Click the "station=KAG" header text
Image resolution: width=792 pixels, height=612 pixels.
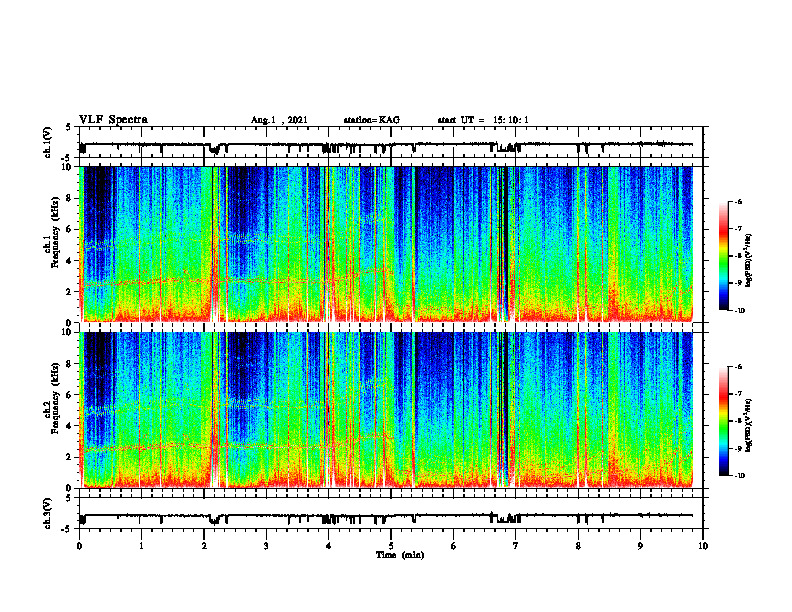click(x=371, y=120)
